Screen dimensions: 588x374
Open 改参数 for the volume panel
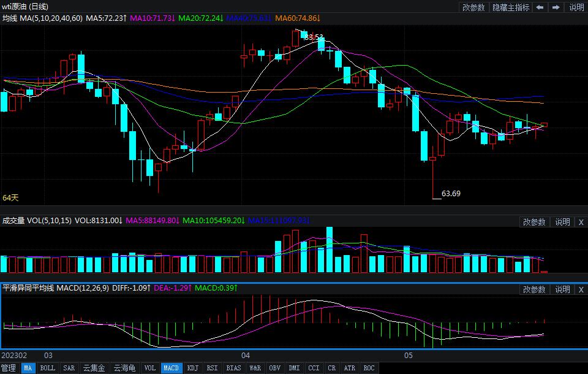[x=534, y=222]
